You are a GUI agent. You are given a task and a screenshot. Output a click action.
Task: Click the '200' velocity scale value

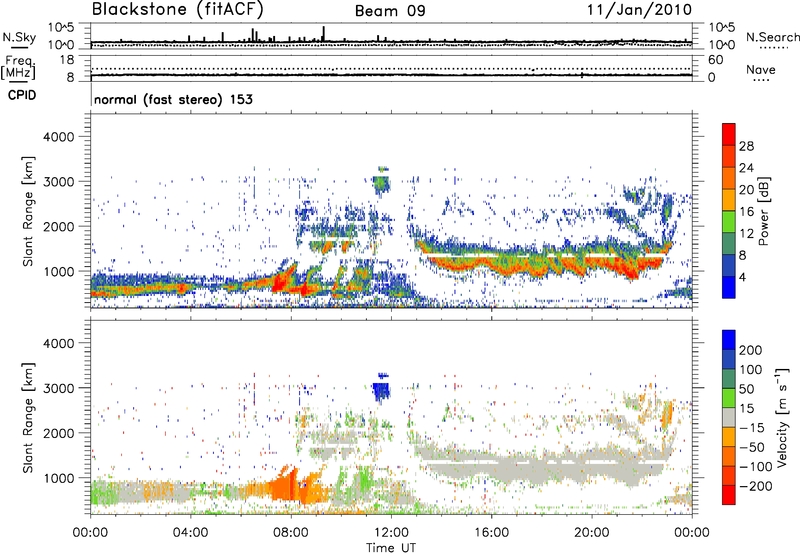751,350
